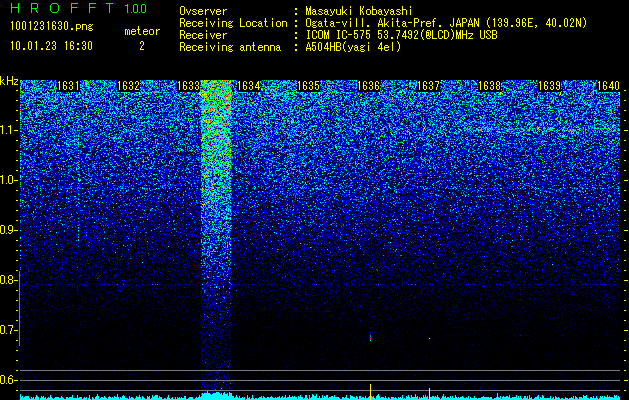629x400 pixels.
Task: Click the meteor count value 2
Action: (142, 46)
